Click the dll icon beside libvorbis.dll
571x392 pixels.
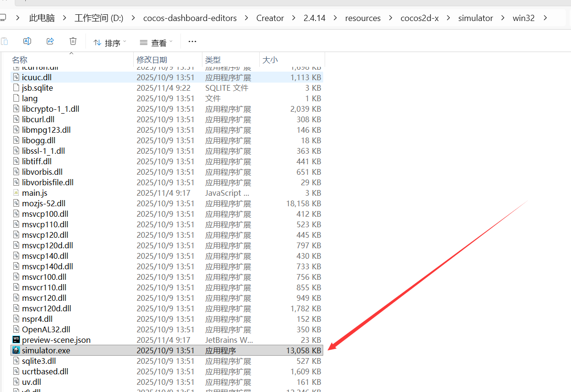coord(16,171)
